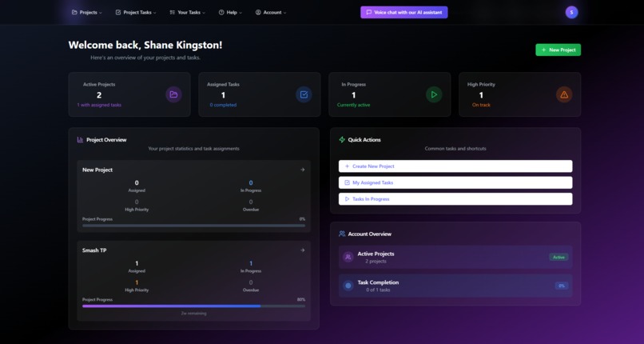Click Tasks In Progress quick action
Screen dimensions: 644x344
click(x=455, y=199)
